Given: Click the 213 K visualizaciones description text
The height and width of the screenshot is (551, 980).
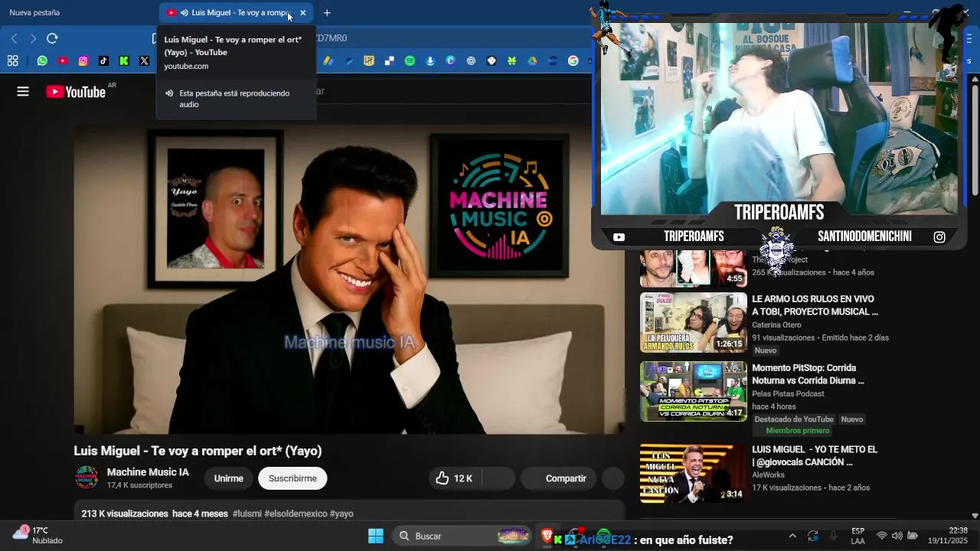Looking at the screenshot, I should point(124,514).
